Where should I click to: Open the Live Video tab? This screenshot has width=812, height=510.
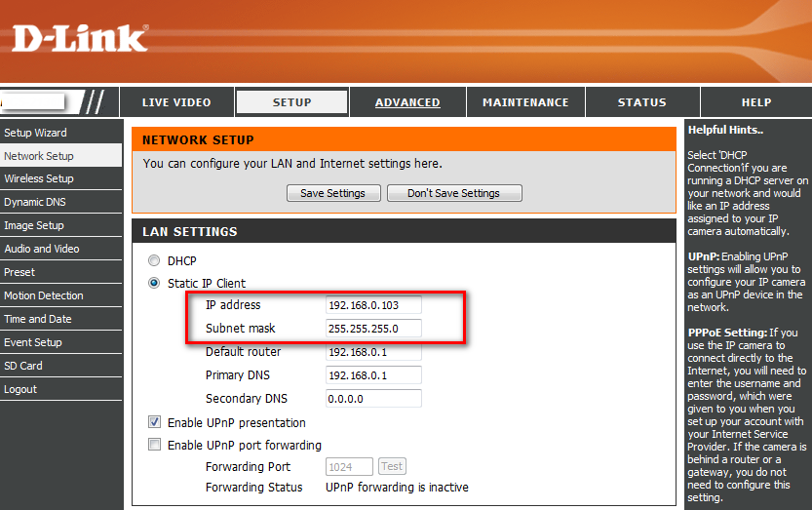coord(175,102)
